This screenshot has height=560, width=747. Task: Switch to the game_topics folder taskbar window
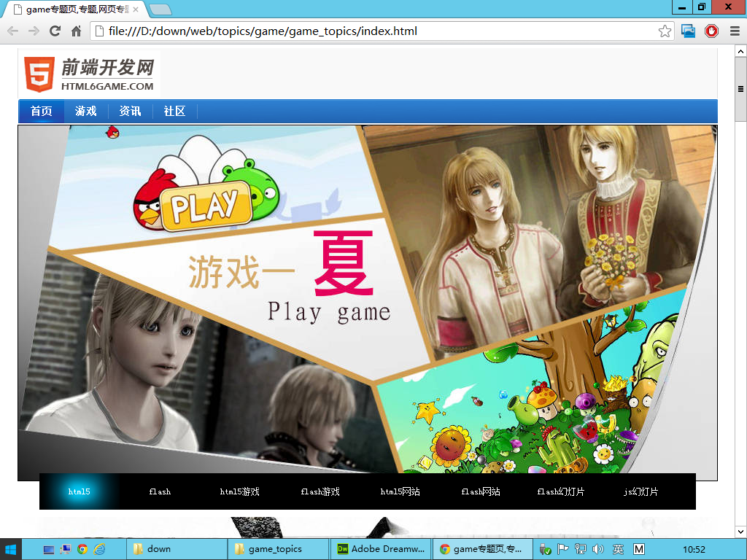pos(279,550)
